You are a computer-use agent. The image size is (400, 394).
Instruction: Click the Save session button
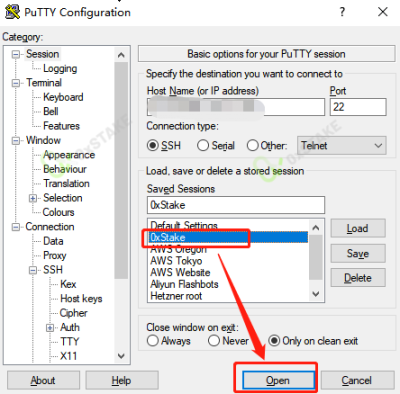click(x=358, y=253)
